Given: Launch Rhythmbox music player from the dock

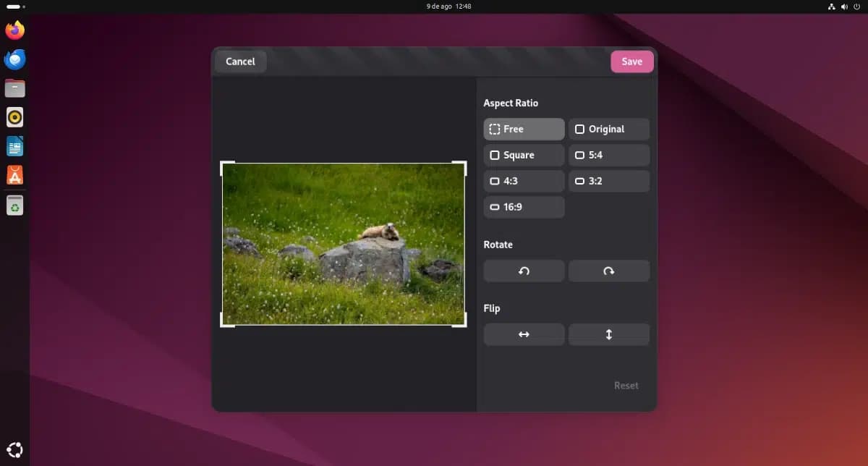Looking at the screenshot, I should (15, 117).
